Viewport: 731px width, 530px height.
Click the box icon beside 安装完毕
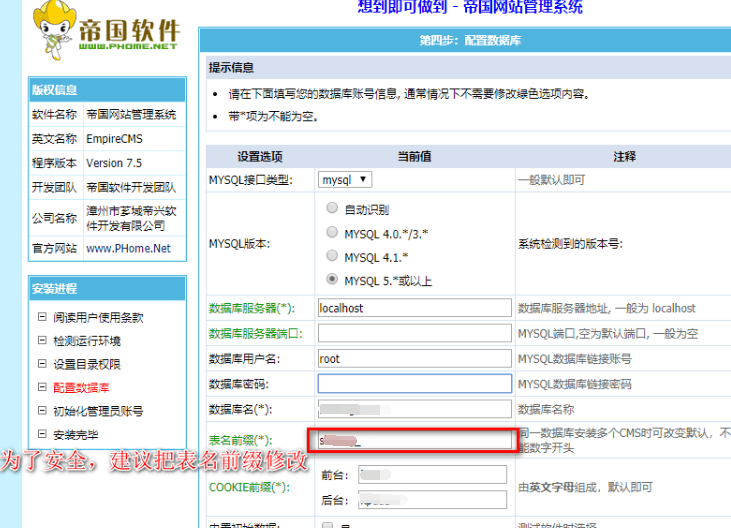point(42,434)
